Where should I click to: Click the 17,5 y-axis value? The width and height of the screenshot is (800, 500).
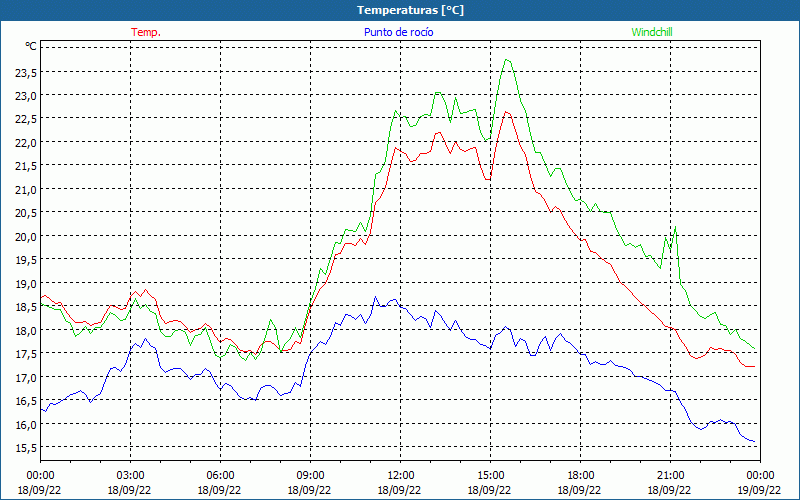coord(26,354)
